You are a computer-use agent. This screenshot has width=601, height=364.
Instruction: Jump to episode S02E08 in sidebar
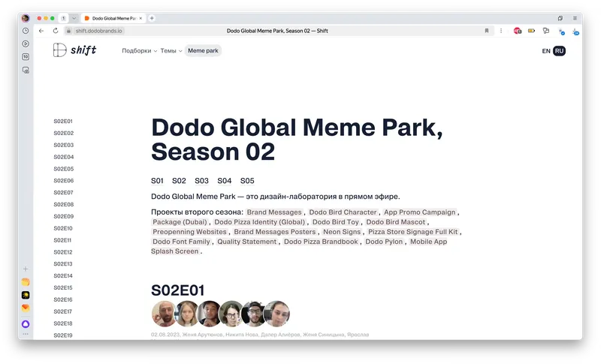[x=64, y=204]
